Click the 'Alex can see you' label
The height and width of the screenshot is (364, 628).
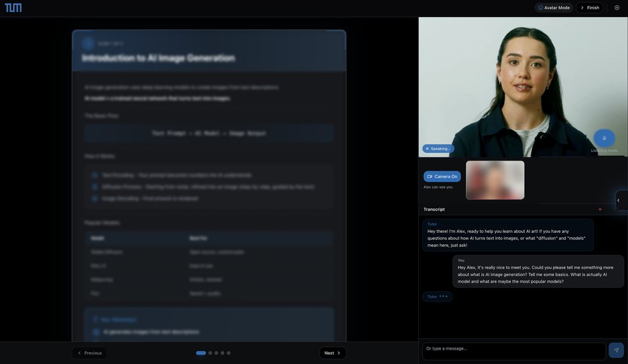[438, 187]
